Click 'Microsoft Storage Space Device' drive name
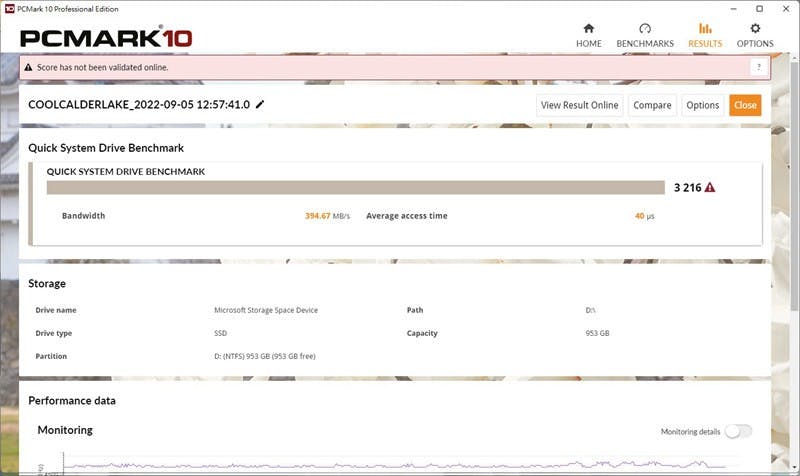 [266, 310]
